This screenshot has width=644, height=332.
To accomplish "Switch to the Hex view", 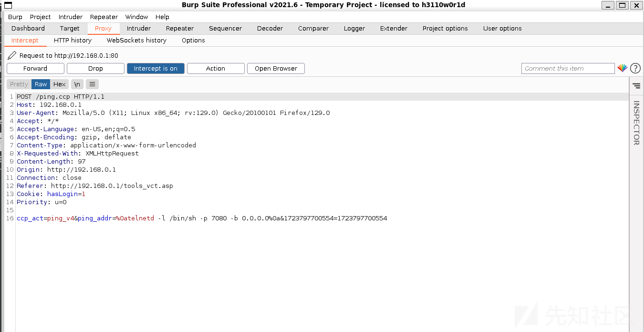I will (x=60, y=84).
